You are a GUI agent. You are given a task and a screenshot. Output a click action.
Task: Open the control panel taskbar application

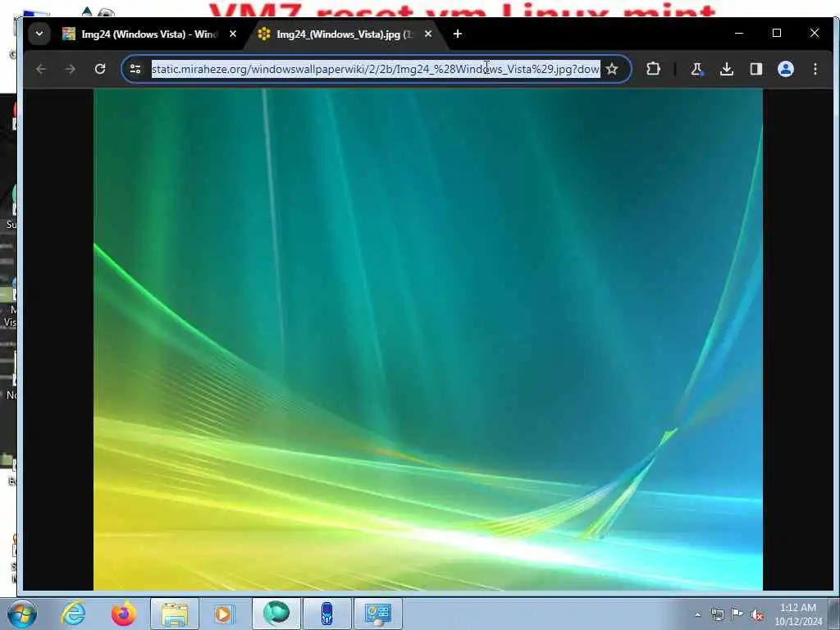pyautogui.click(x=377, y=614)
